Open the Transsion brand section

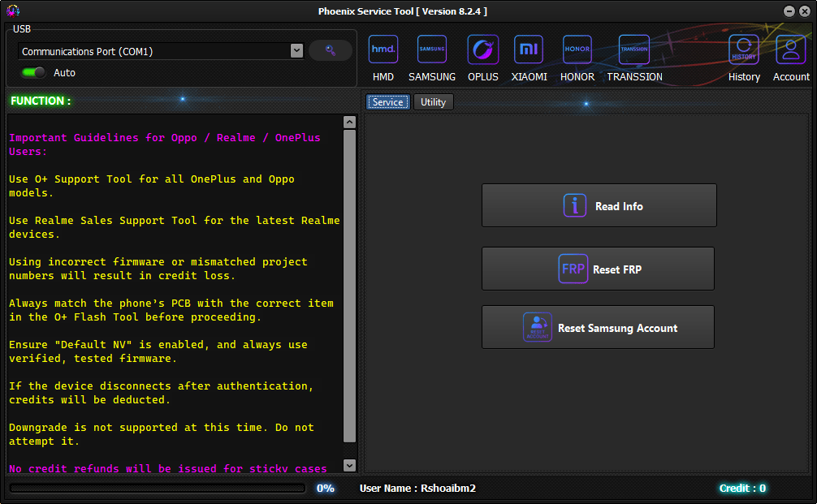tap(634, 50)
